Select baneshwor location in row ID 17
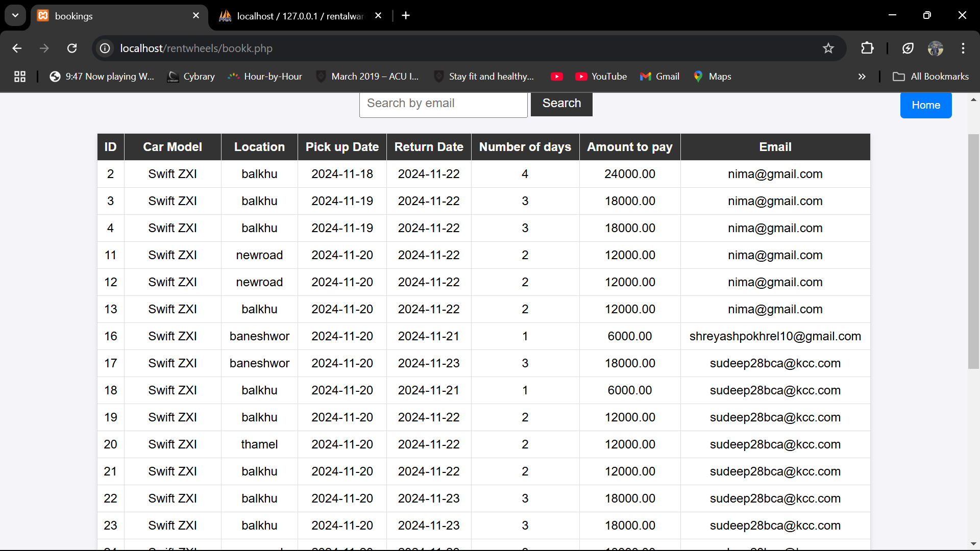 pos(259,363)
